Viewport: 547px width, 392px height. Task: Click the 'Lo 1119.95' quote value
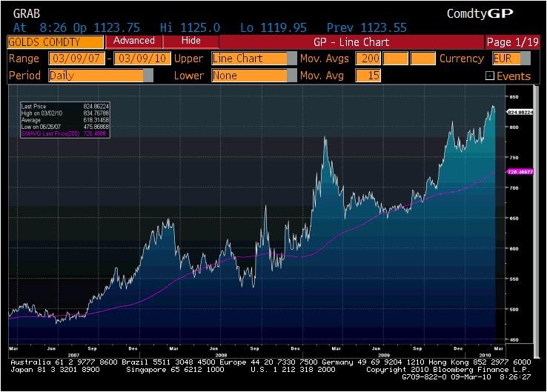pyautogui.click(x=273, y=27)
